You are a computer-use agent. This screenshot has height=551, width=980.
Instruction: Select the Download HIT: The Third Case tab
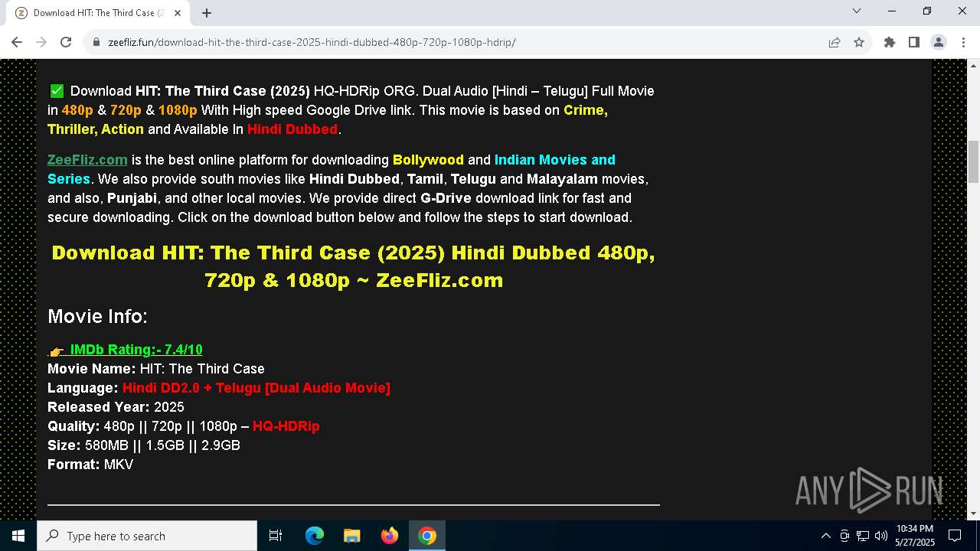[x=98, y=12]
